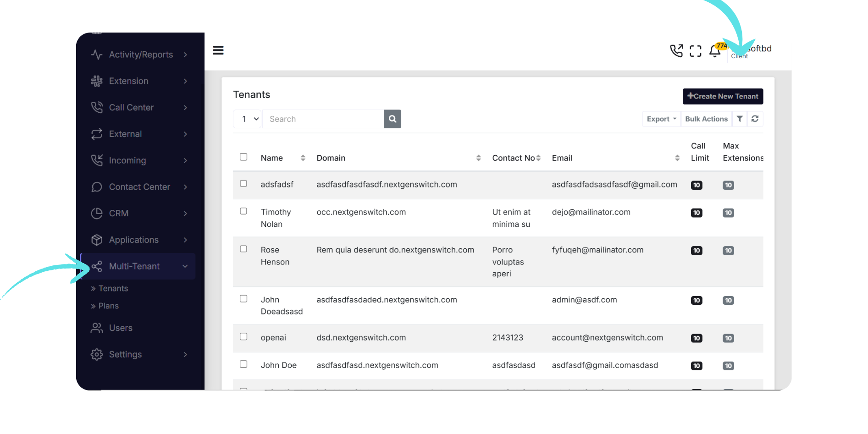
Task: Click the Users people icon
Action: (x=97, y=328)
